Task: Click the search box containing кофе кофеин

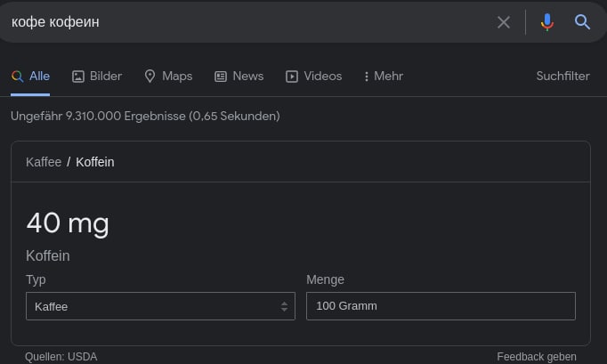Action: [247, 22]
